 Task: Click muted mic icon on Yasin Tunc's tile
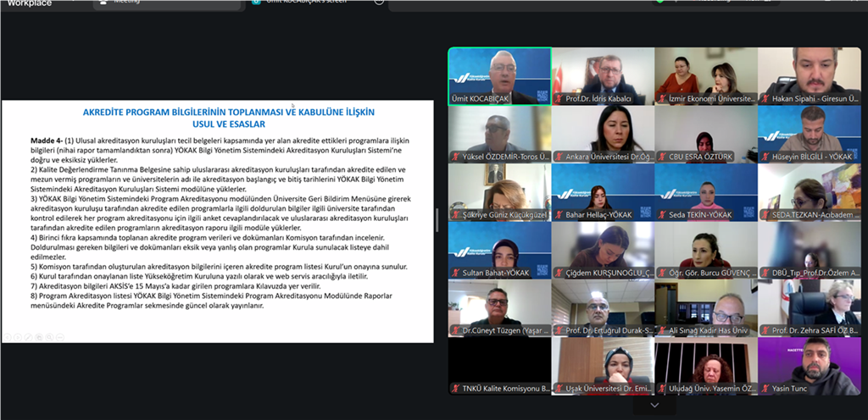(x=765, y=390)
